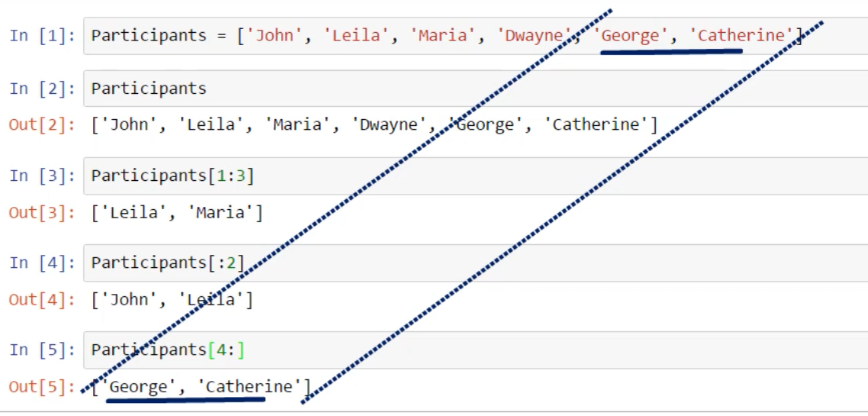Select the In [3] cell prompt

(42, 176)
